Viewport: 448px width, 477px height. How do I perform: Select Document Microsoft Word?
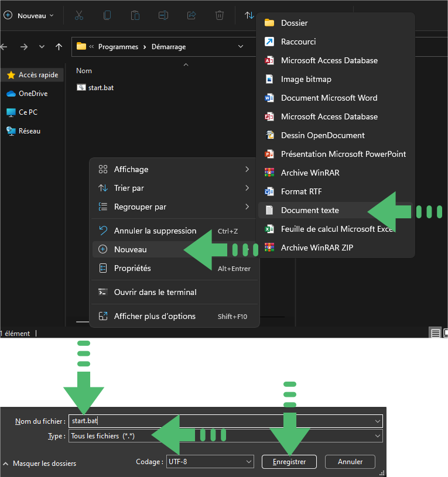pyautogui.click(x=336, y=98)
